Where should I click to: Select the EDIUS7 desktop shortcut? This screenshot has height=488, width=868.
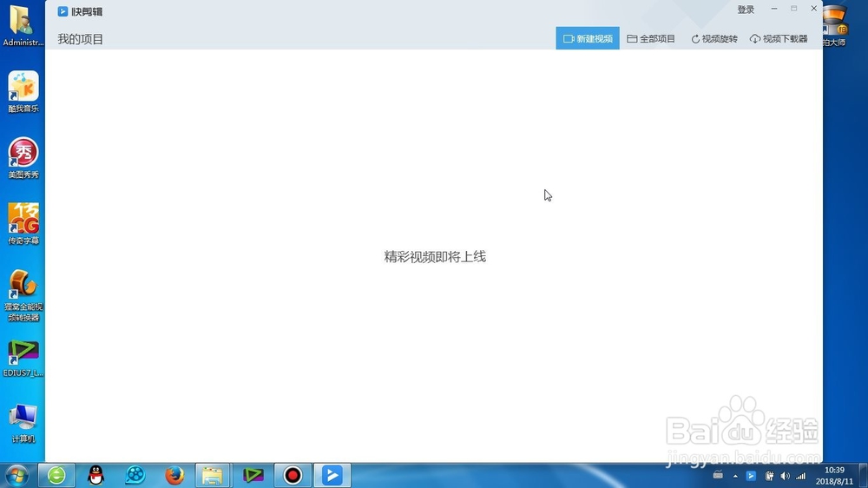click(23, 359)
